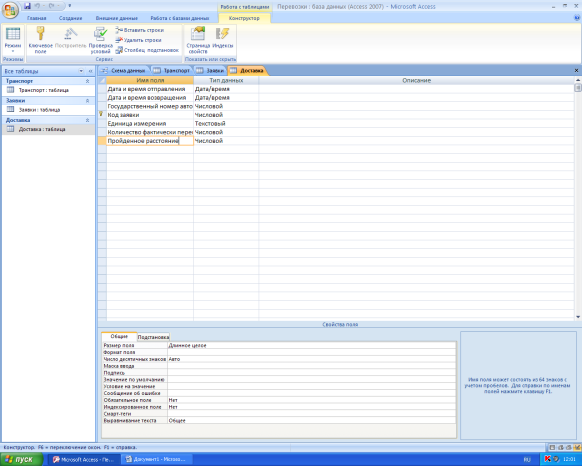Screen dimensions: 582x466
Task: Open the Внешние данные ribbon tab
Action: coord(117,18)
